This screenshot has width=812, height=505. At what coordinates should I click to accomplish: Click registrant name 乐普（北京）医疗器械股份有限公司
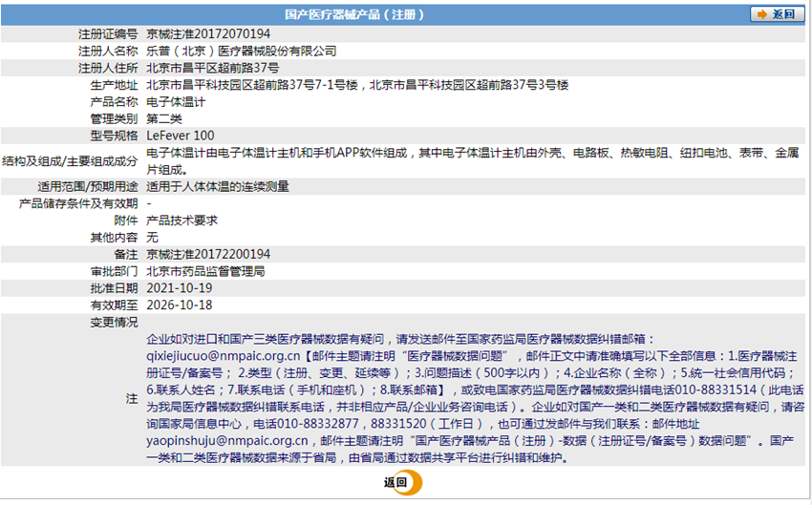(x=242, y=52)
